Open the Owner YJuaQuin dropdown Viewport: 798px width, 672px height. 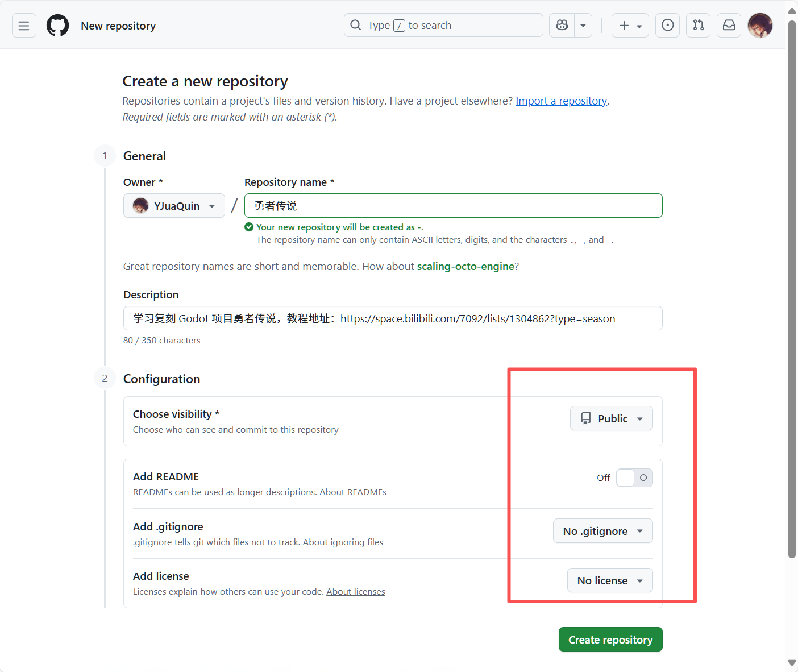174,206
